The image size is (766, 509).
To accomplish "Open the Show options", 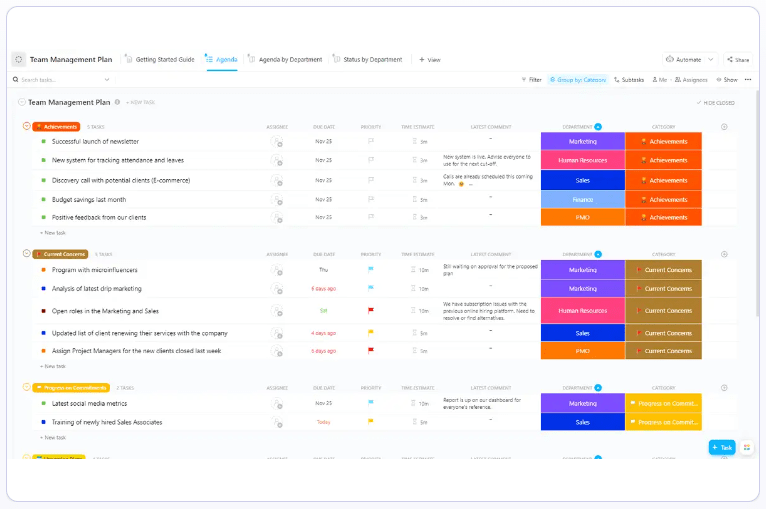I will pos(727,80).
